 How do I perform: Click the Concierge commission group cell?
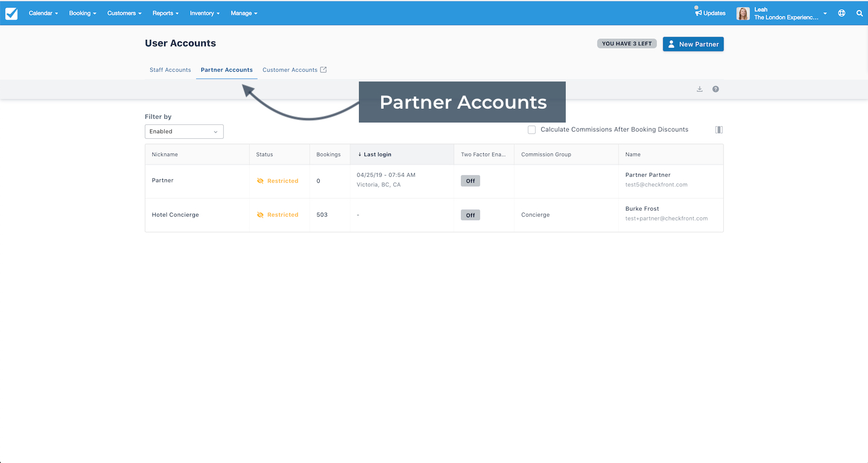(536, 215)
